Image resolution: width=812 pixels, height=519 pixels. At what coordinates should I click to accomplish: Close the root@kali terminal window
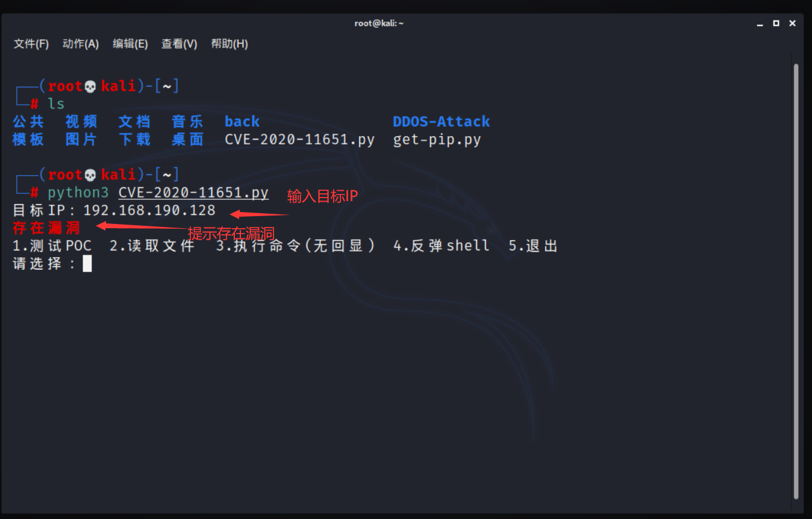pyautogui.click(x=793, y=23)
